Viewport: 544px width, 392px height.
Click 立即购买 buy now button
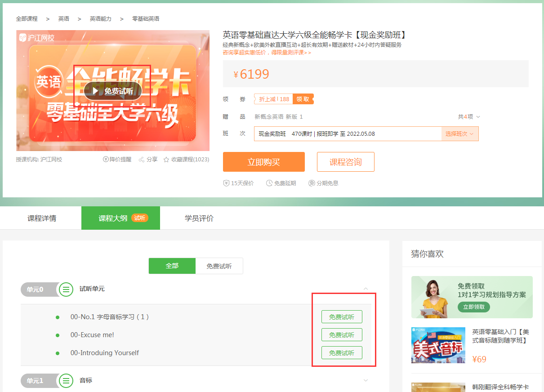263,162
